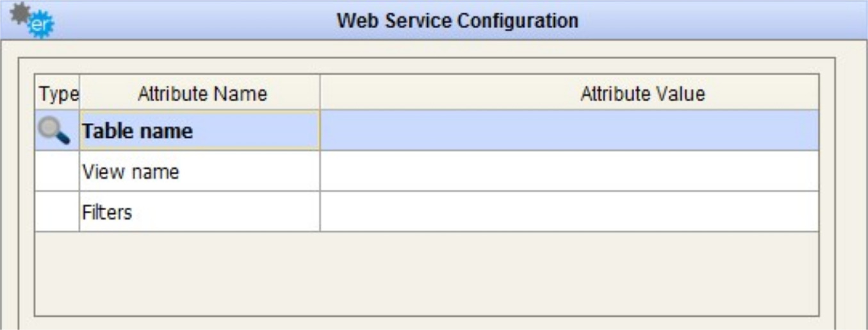Edit the Table name attribute value field

[x=569, y=131]
